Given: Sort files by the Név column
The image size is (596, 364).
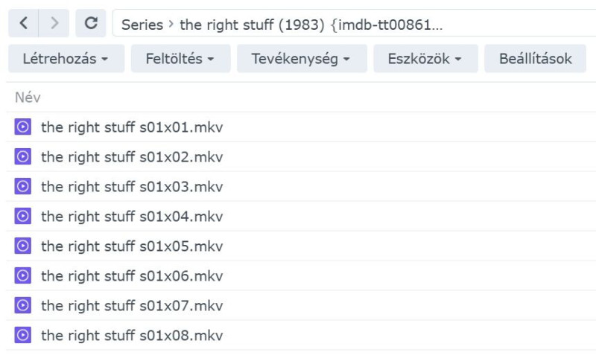Looking at the screenshot, I should (28, 98).
